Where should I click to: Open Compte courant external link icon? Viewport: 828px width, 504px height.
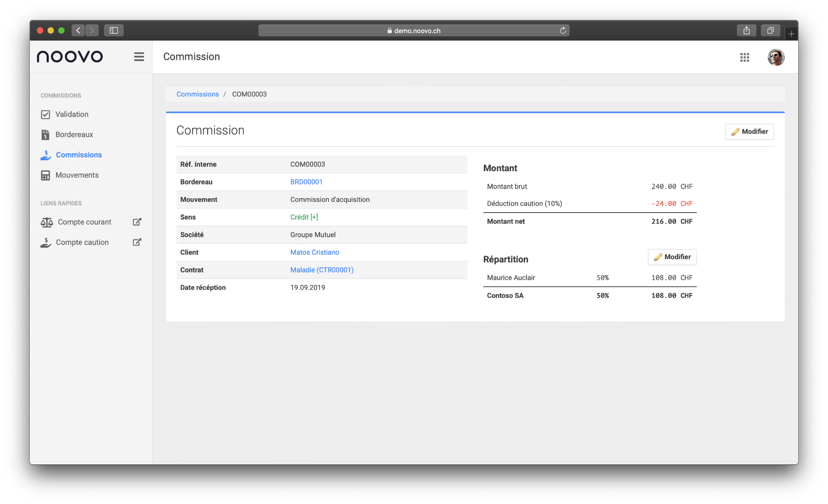(137, 222)
